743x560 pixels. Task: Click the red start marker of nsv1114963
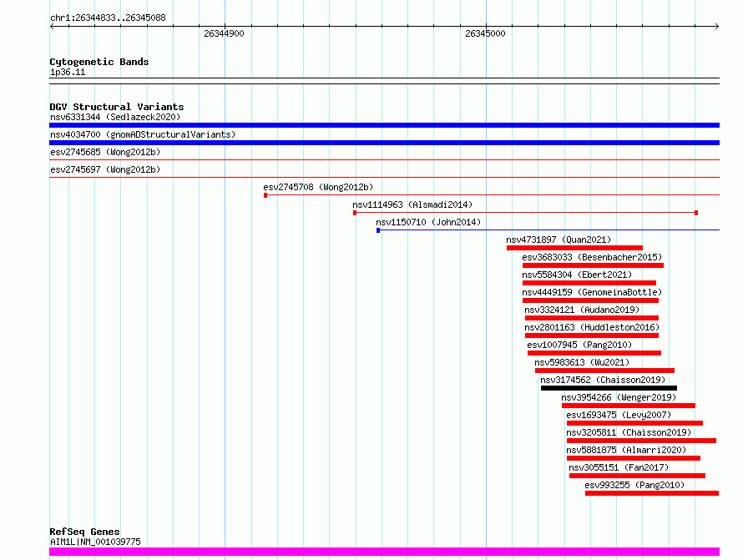point(355,213)
